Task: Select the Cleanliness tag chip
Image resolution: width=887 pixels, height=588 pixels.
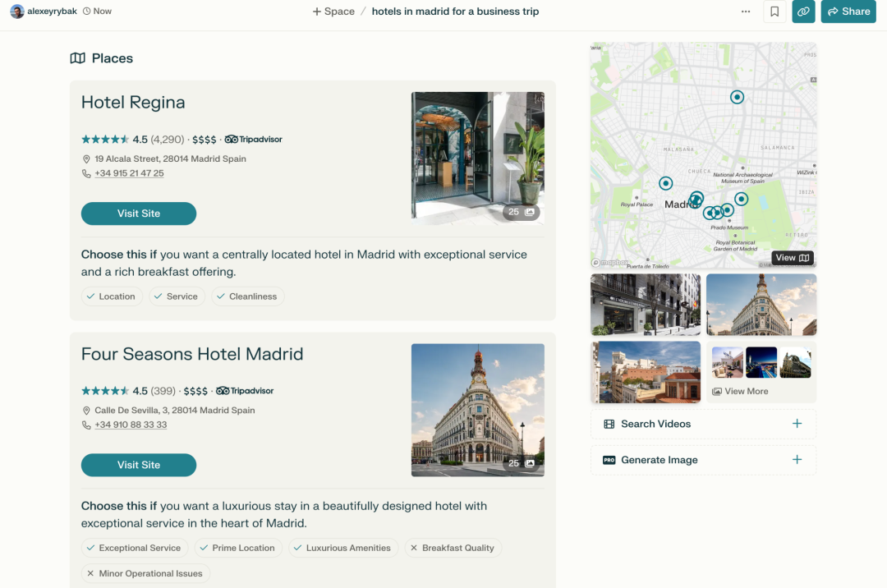Action: point(247,296)
